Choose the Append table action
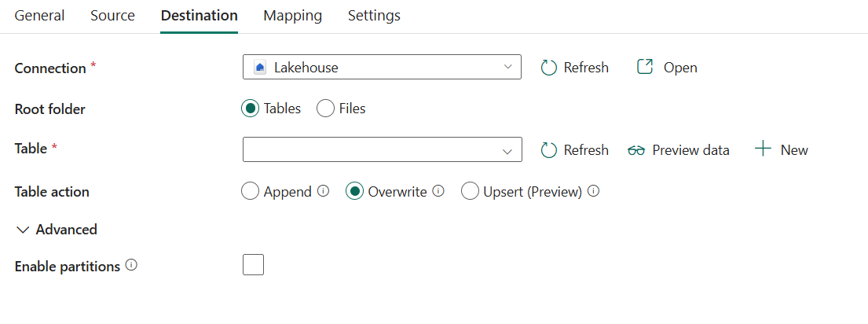868x324 pixels. 251,191
